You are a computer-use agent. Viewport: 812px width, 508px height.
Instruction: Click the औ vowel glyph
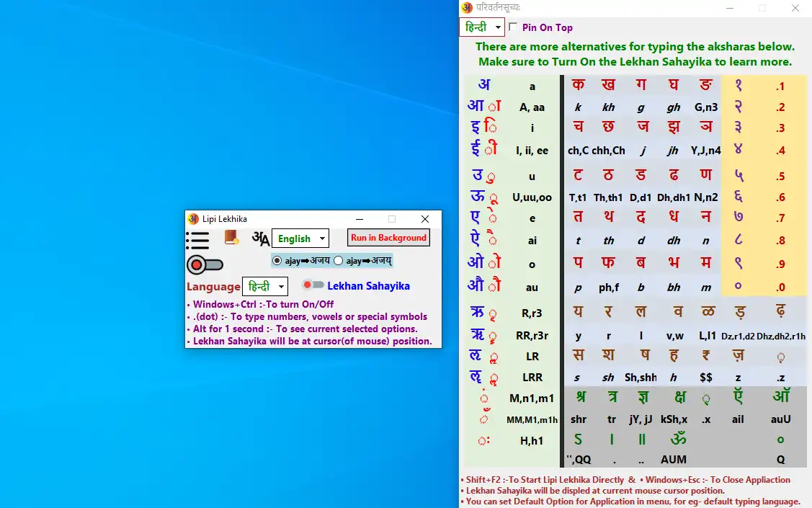[x=476, y=285]
